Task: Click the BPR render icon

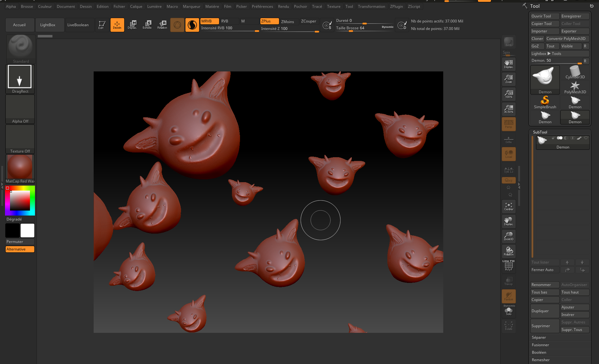Action: (508, 42)
